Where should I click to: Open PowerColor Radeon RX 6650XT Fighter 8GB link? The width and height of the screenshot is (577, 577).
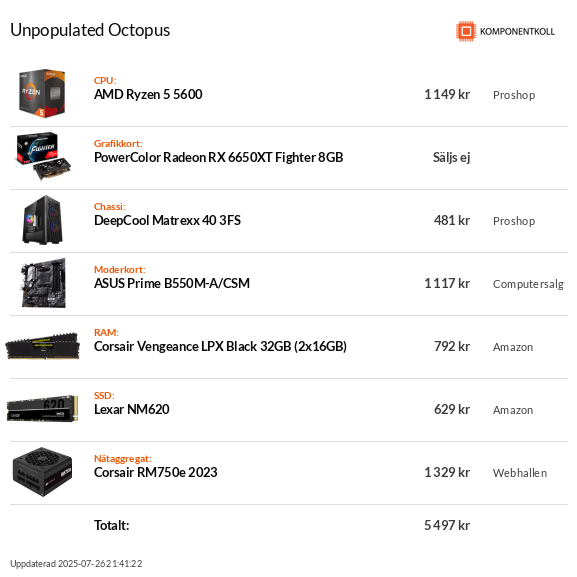[x=219, y=157]
